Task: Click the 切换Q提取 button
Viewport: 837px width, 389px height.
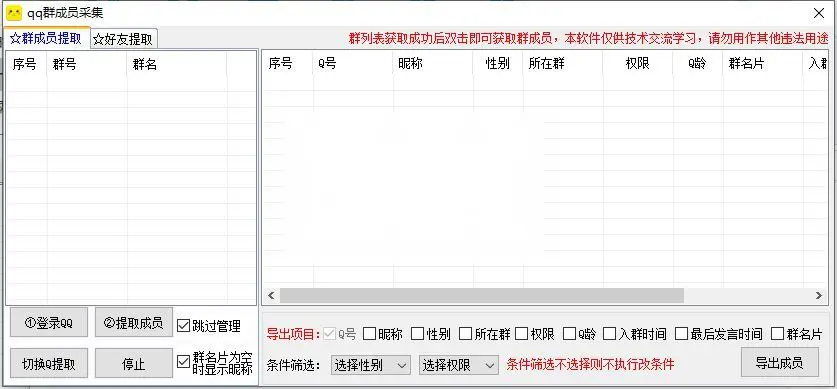Action: coord(49,364)
